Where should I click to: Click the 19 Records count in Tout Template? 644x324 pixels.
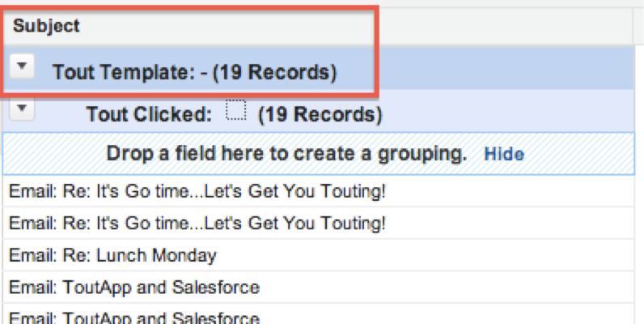(274, 72)
